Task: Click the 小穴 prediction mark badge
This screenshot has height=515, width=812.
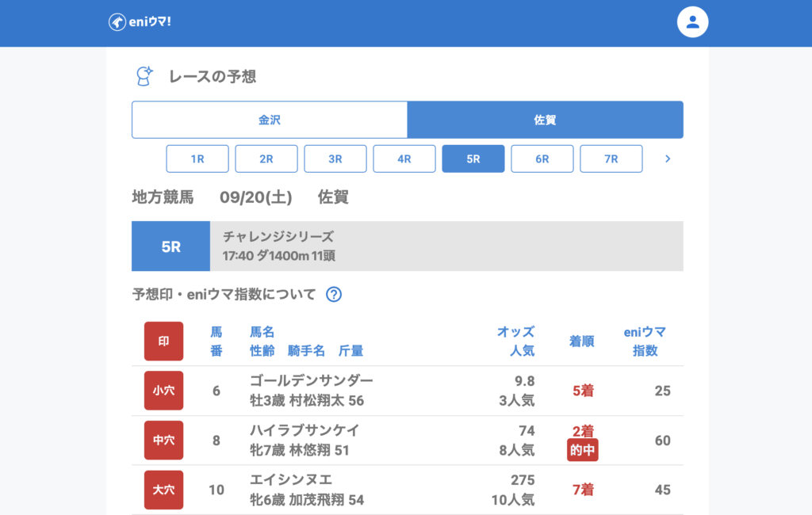Action: click(163, 391)
